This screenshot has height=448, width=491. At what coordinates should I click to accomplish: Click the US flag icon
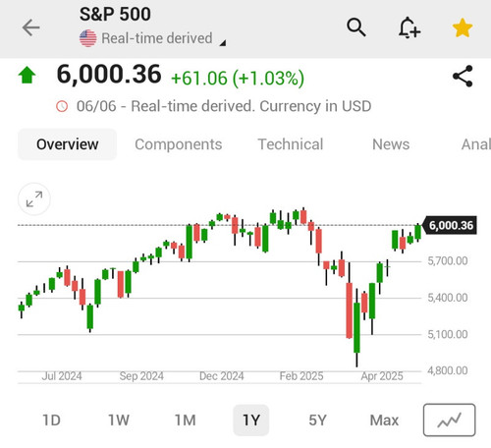pos(88,38)
